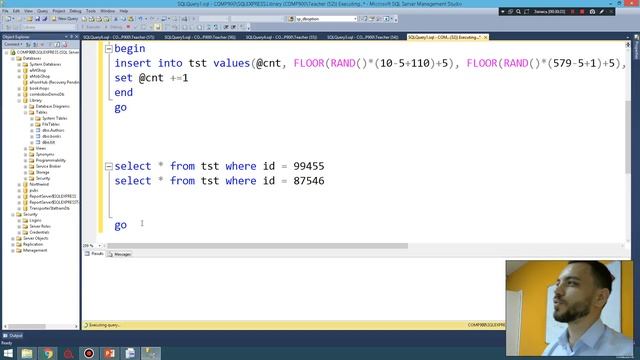
Task: Open the Project menu
Action: (59, 11)
